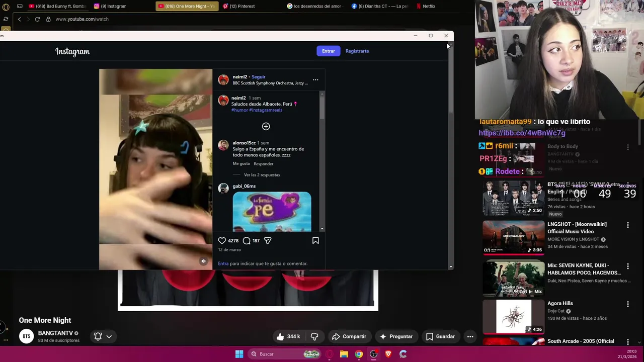Viewport: 644px width, 362px height.
Task: Save the Instagram post with bookmark icon
Action: [x=315, y=241]
